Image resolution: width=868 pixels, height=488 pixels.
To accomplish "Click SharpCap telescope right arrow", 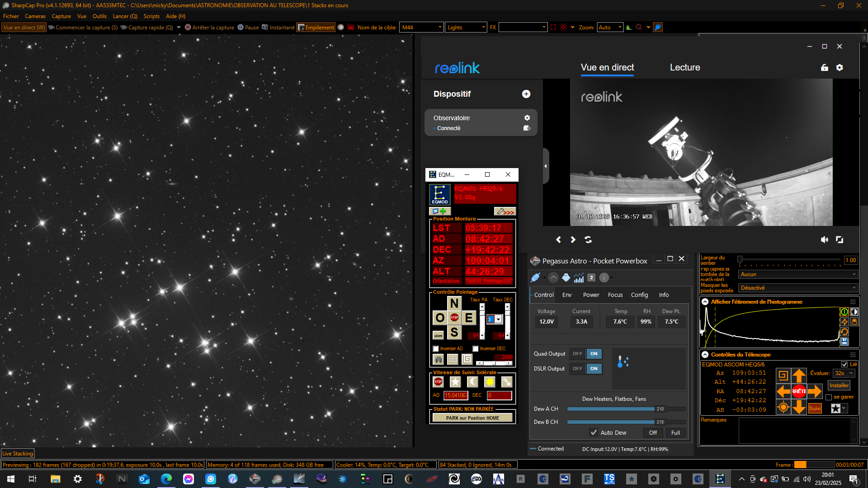I will click(815, 391).
